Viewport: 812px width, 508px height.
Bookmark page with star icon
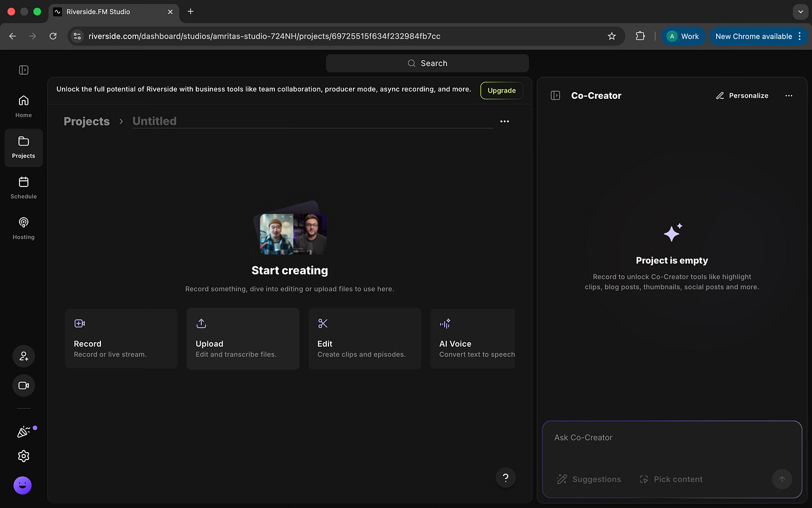(612, 36)
